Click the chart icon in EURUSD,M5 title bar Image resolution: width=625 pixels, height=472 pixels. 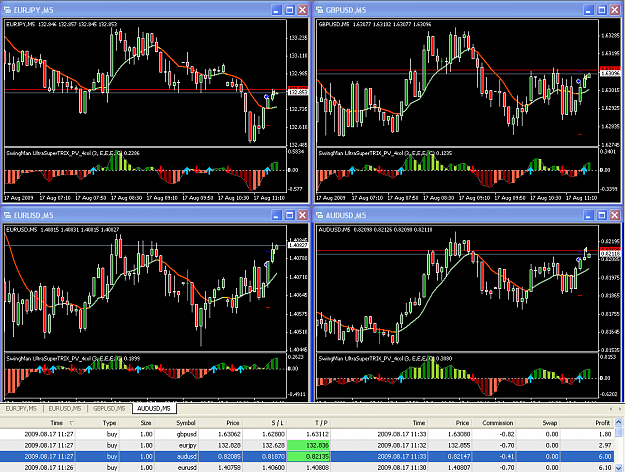click(x=7, y=215)
